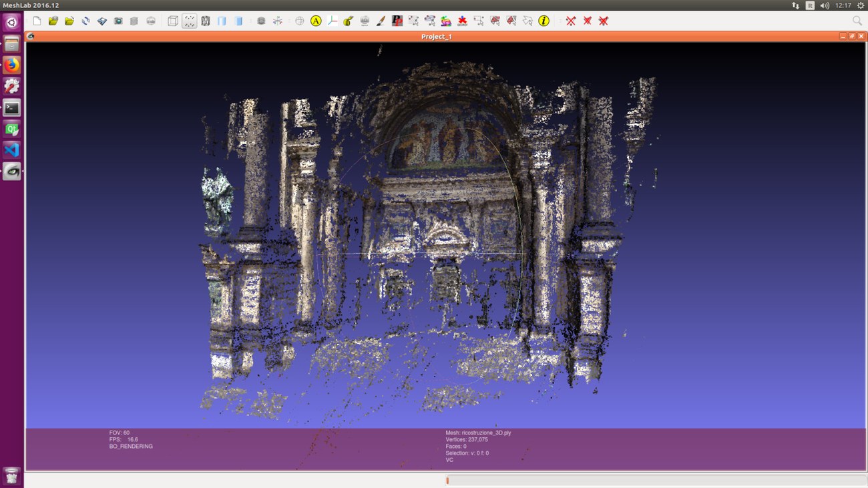This screenshot has height=488, width=868.
Task: Toggle the light blue cylinder fill mode
Action: pos(222,21)
